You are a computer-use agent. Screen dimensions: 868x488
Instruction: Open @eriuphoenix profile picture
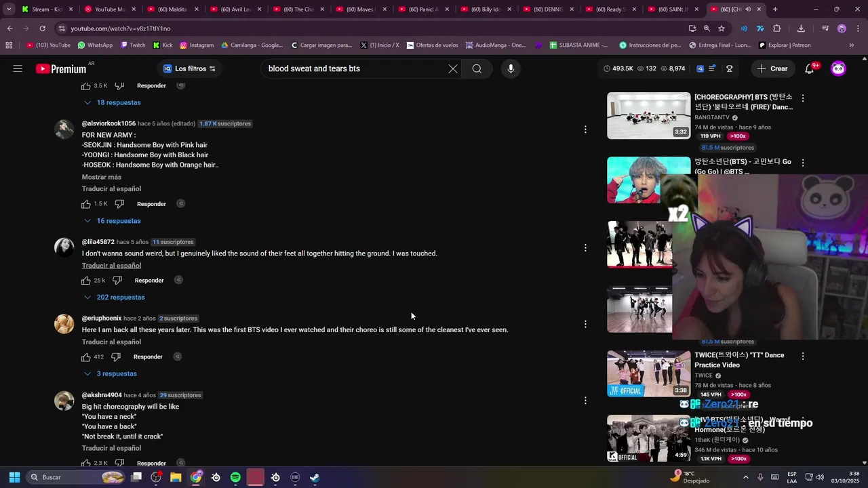click(64, 324)
